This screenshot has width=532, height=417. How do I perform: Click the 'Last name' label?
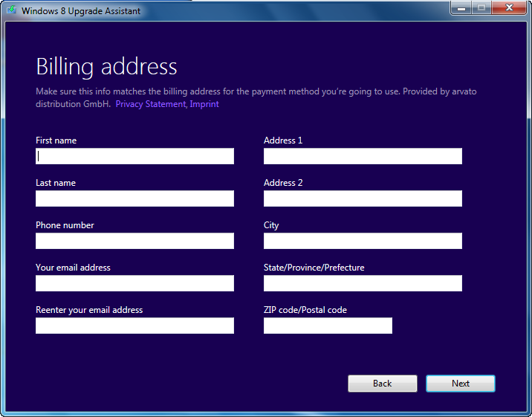coord(56,183)
